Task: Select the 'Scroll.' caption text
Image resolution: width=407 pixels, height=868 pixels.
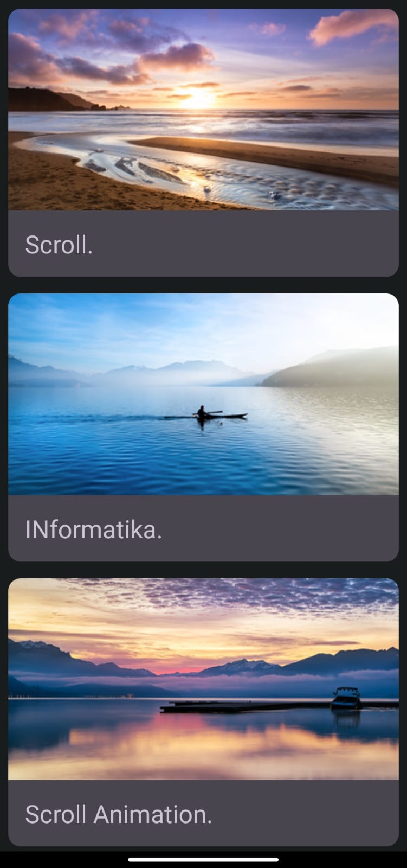Action: tap(59, 245)
